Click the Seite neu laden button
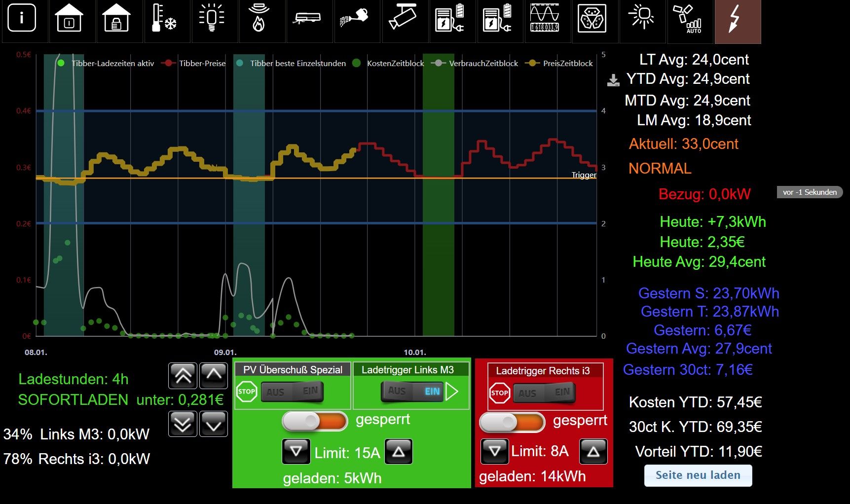 coord(698,475)
